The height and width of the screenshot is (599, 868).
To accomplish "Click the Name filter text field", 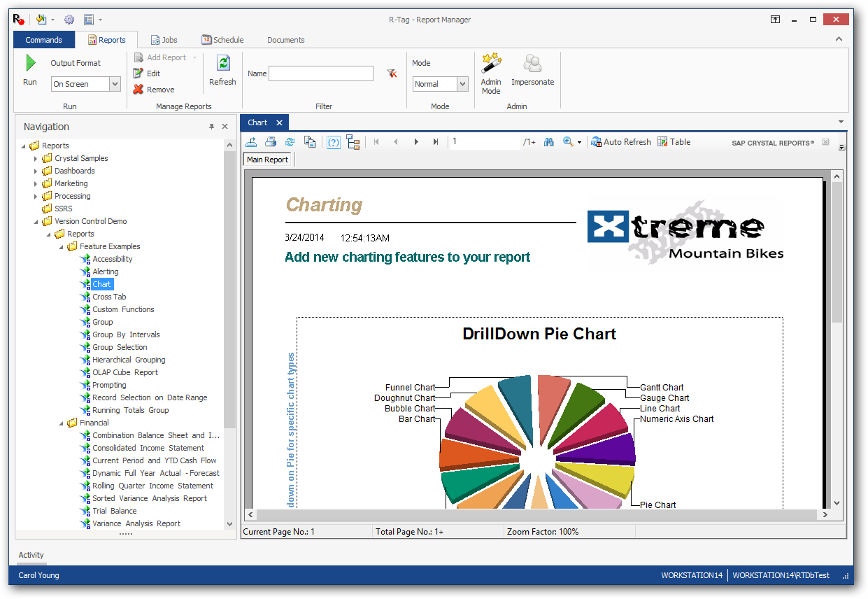I will point(321,73).
